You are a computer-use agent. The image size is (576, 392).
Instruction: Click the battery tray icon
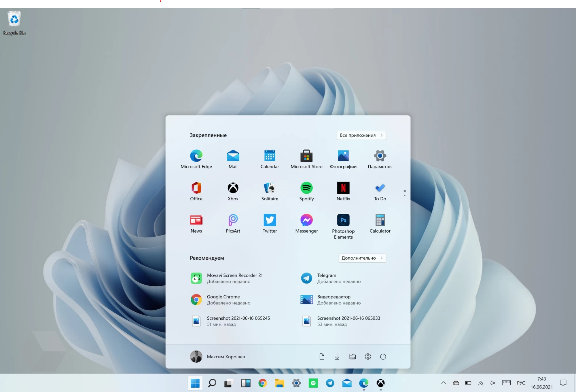[x=468, y=383]
